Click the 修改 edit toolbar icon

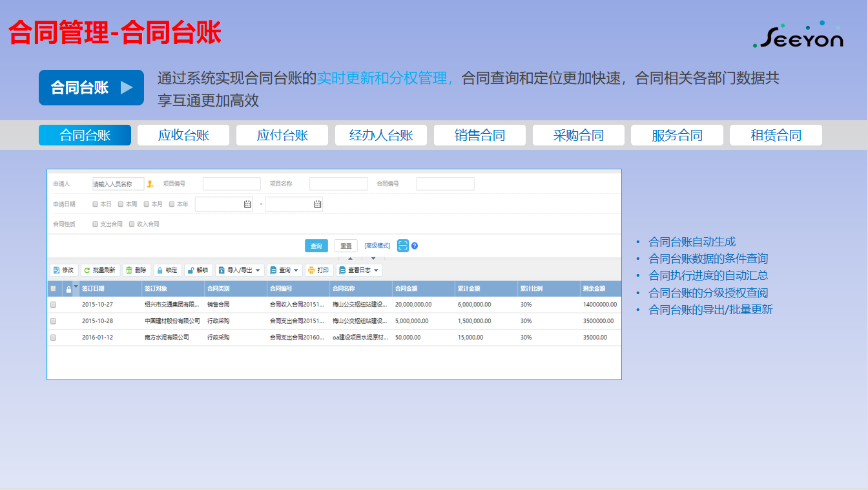[56, 270]
